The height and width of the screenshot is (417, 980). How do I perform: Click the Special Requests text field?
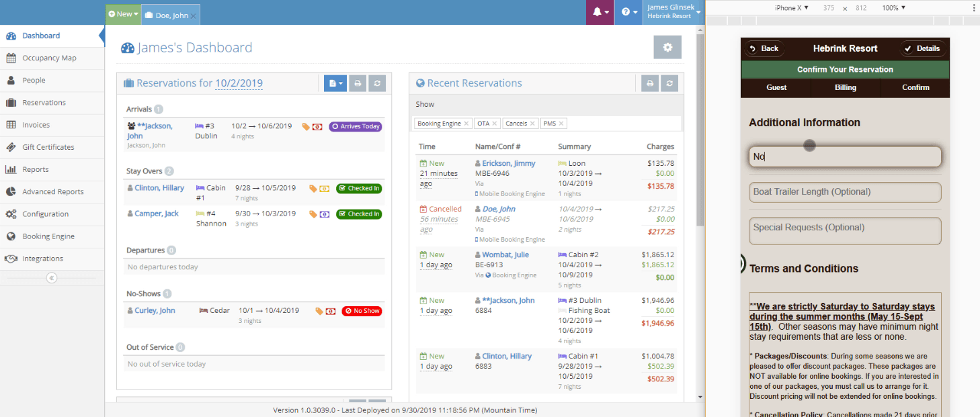tap(845, 231)
